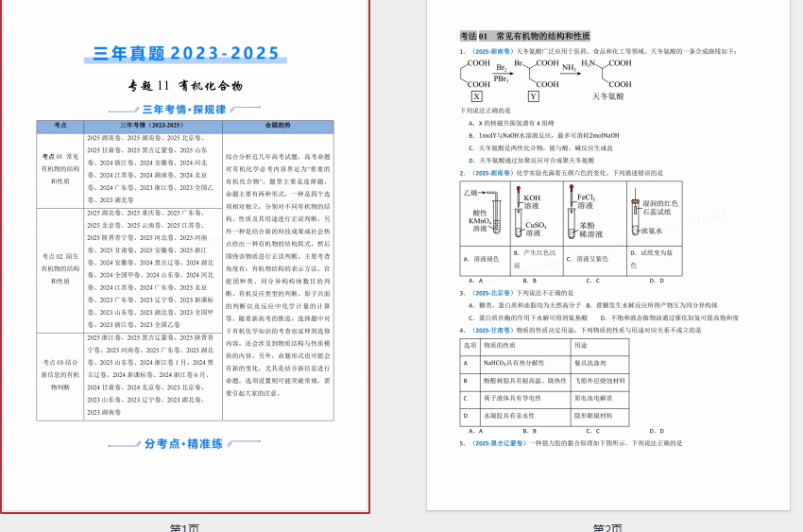Click the 分考点·精准练 section header

pos(183,442)
